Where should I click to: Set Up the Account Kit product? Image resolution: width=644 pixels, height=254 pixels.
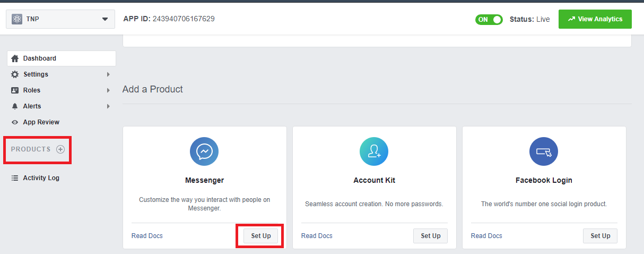point(431,236)
